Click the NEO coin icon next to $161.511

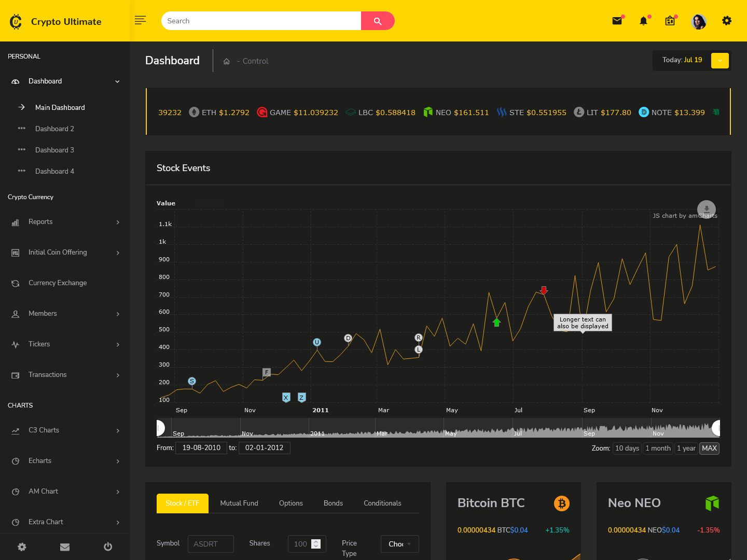[427, 111]
